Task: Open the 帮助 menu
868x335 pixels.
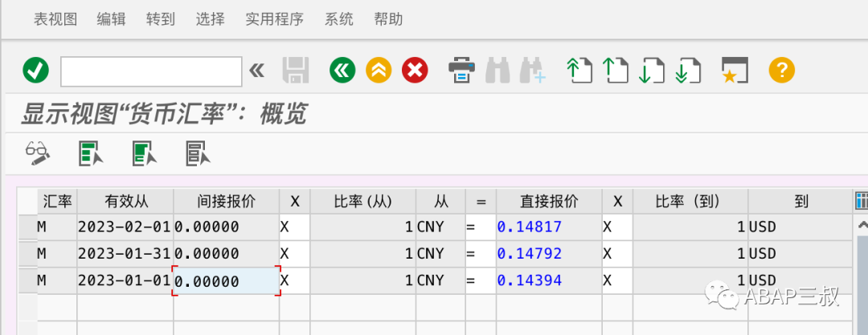Action: (388, 19)
